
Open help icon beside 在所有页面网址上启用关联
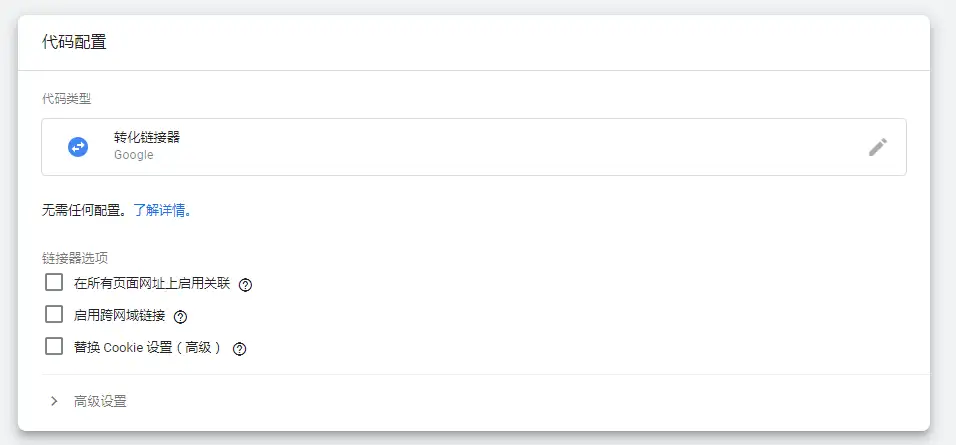[x=245, y=284]
